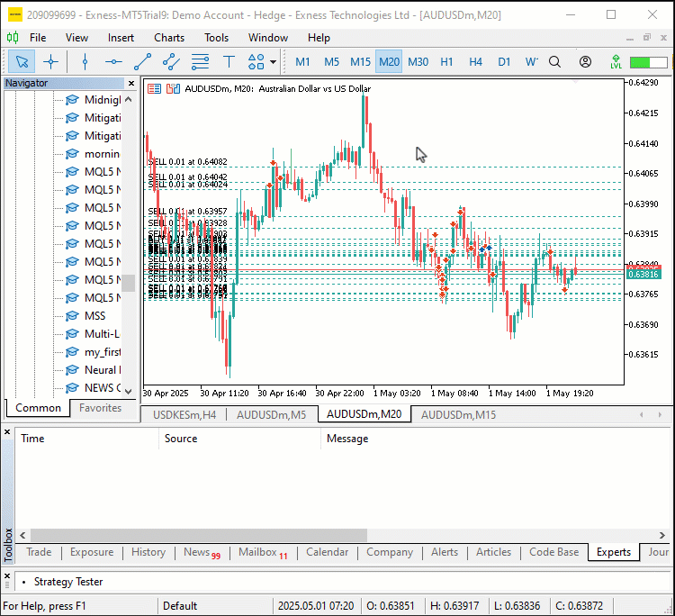This screenshot has width=675, height=616.
Task: Switch chart to H1 timeframe
Action: point(446,62)
